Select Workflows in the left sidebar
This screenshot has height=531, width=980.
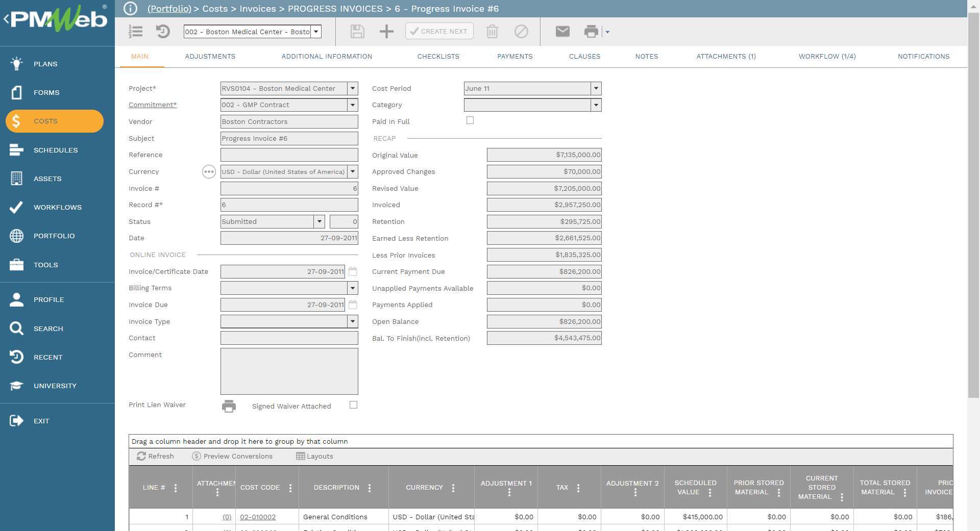(57, 207)
